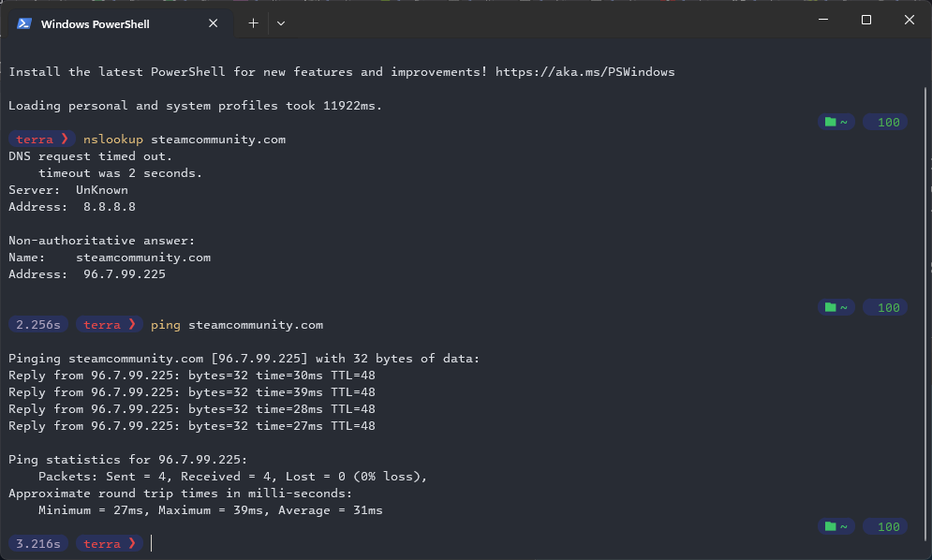Click first prompt folder icon badge
This screenshot has width=932, height=560.
click(836, 122)
